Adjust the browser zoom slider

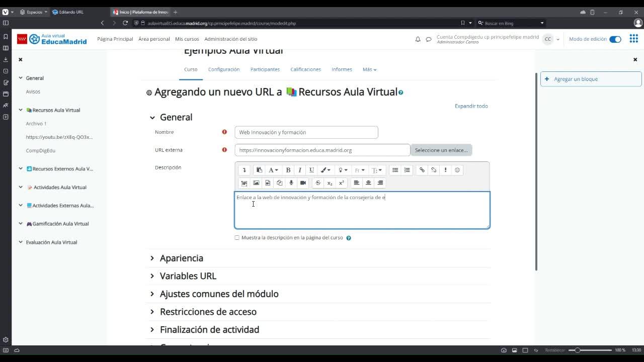pos(590,350)
